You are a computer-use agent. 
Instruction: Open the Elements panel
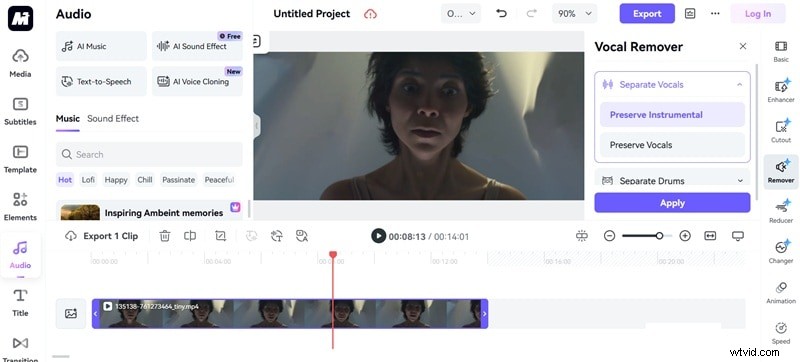click(x=20, y=206)
